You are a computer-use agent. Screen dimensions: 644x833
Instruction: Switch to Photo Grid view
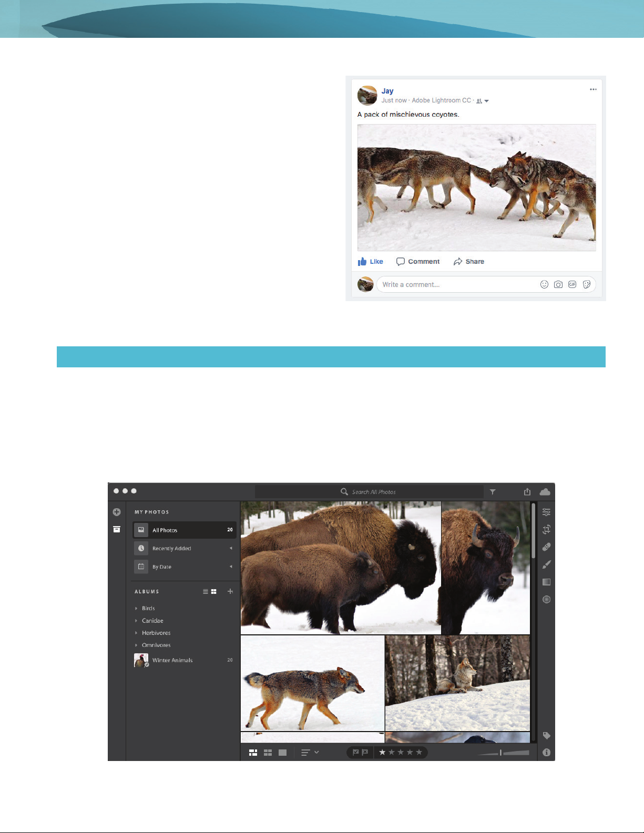coord(253,753)
